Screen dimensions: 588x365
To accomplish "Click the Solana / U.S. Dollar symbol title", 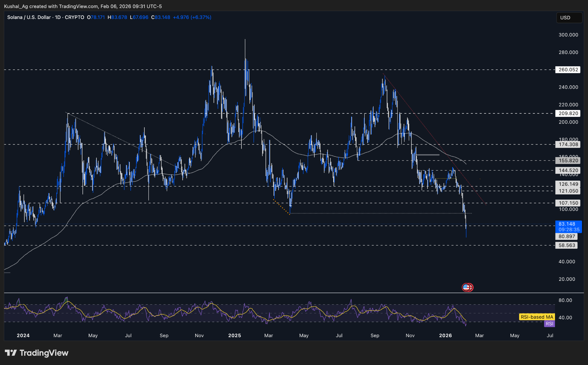I will [29, 17].
